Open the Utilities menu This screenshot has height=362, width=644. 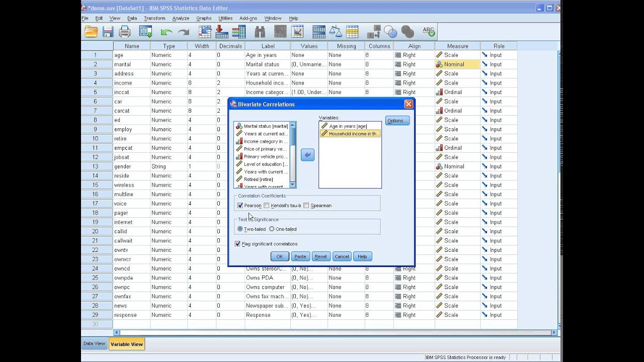coord(225,18)
